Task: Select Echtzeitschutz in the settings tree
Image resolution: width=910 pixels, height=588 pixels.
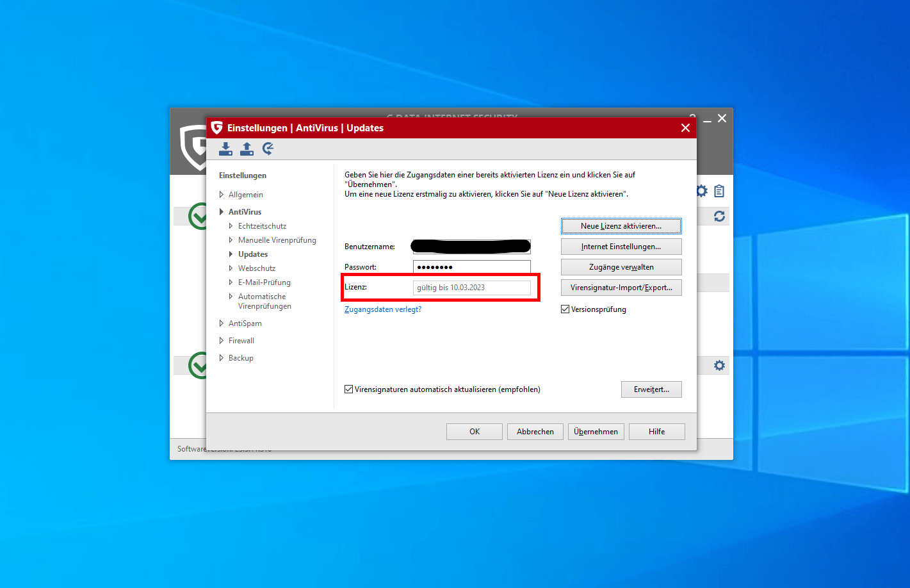Action: click(x=262, y=226)
